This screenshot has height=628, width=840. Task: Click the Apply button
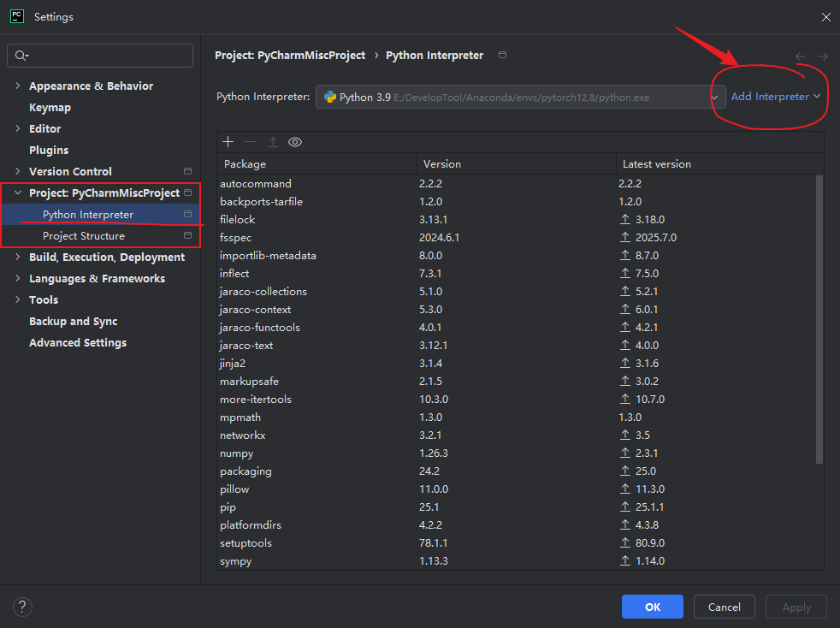pyautogui.click(x=796, y=607)
